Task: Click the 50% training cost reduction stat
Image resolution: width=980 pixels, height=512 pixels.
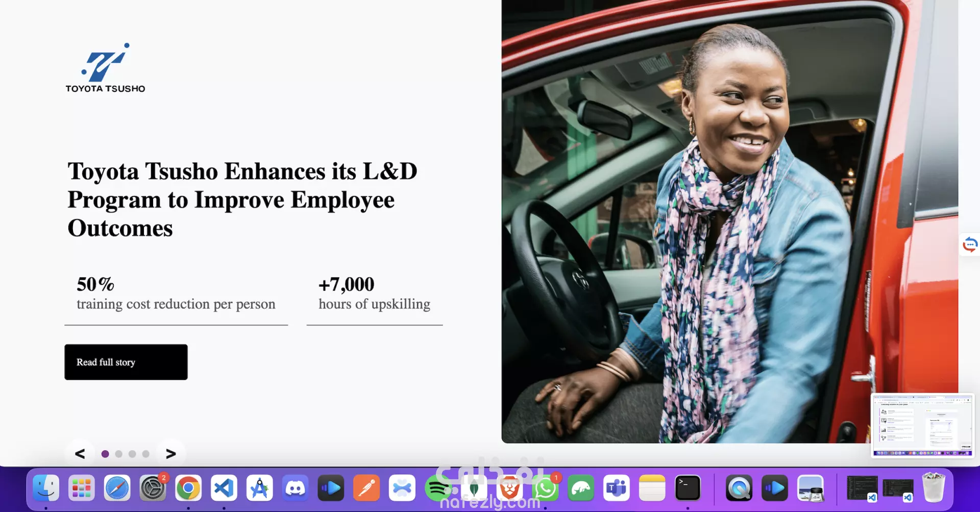Action: click(x=176, y=293)
